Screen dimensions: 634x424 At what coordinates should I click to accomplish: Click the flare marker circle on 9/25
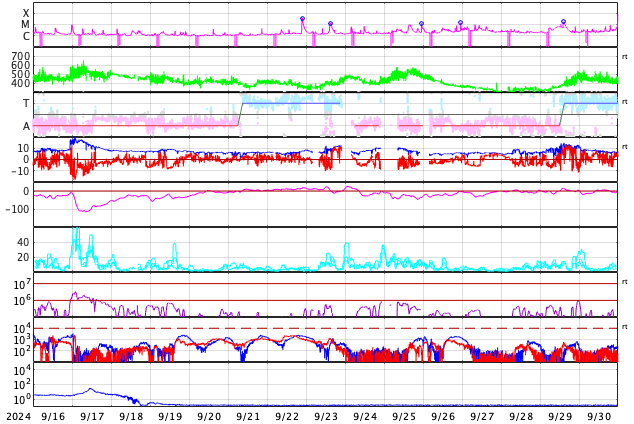(421, 23)
